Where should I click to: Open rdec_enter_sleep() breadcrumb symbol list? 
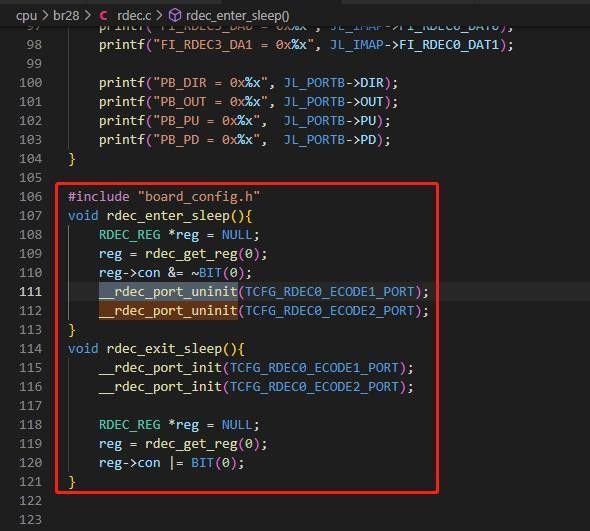tap(237, 16)
